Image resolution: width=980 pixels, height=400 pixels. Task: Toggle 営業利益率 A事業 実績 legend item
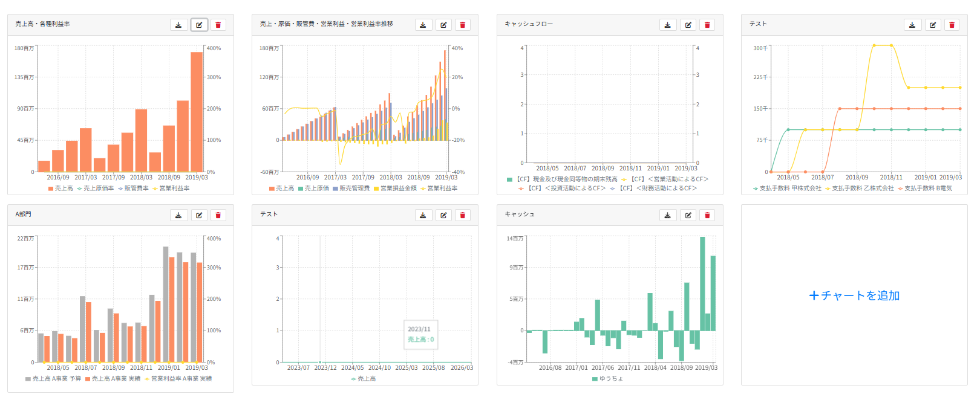(x=178, y=379)
